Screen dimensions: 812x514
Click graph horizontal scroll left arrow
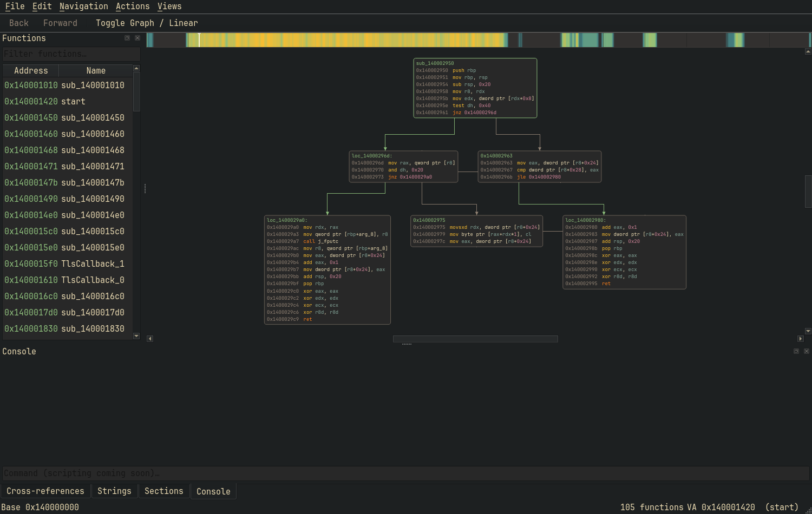click(150, 339)
